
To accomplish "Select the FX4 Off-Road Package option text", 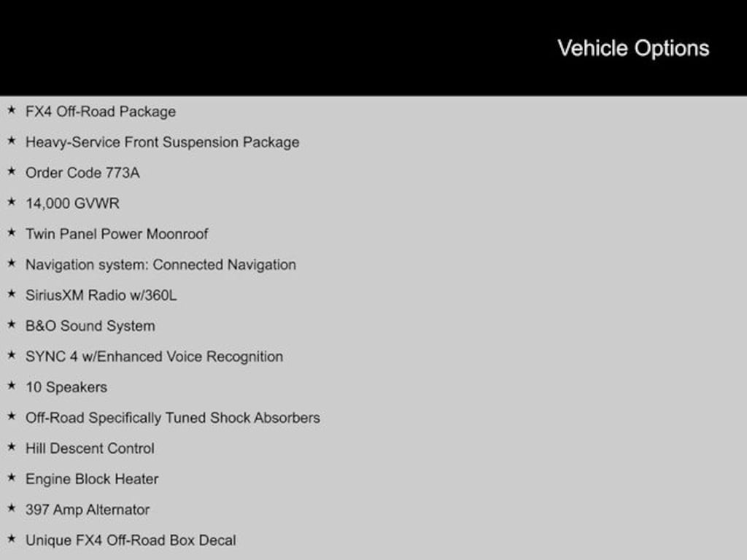I will 101,112.
